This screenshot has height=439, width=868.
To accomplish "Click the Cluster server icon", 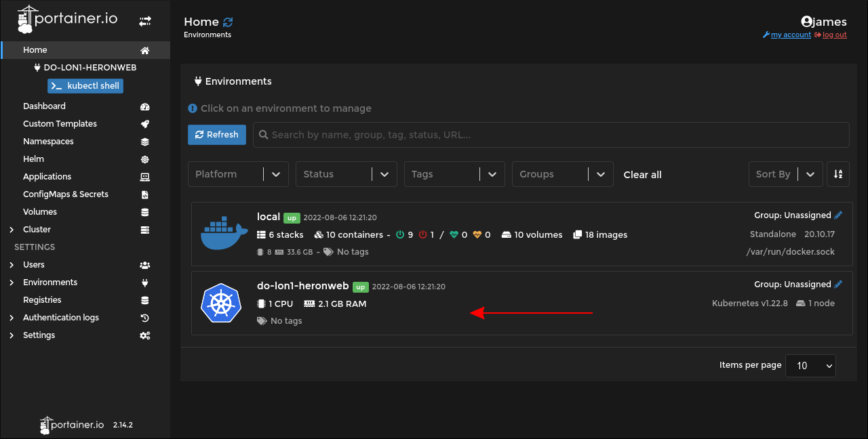I will pos(144,230).
